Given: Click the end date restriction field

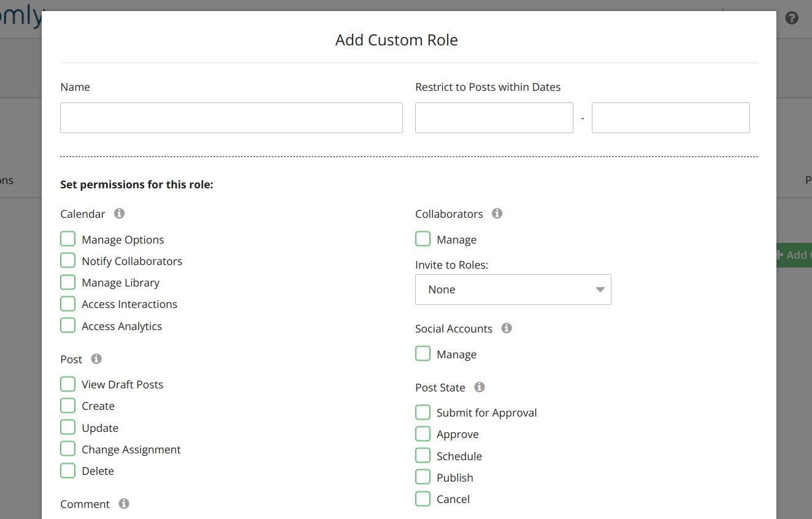Looking at the screenshot, I should pos(670,118).
